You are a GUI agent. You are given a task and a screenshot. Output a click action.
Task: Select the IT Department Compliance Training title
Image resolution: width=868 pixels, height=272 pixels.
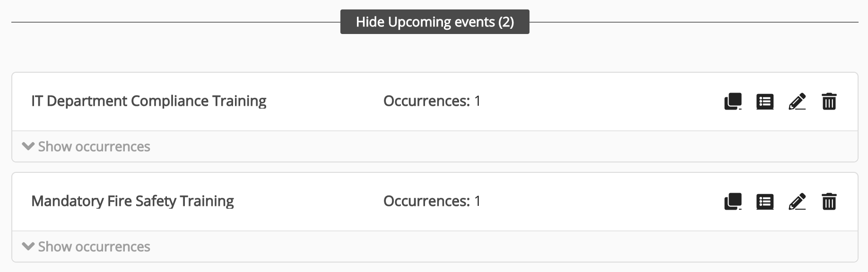click(148, 101)
